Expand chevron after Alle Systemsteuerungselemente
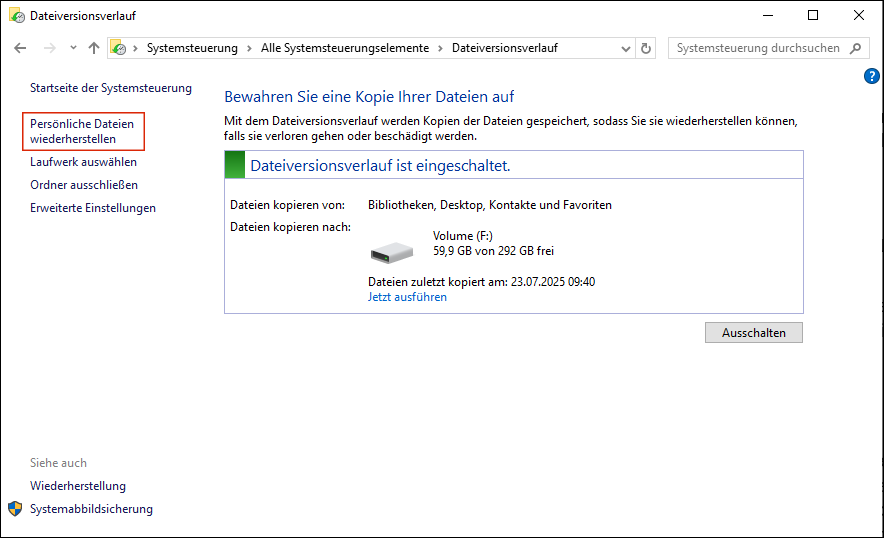884x538 pixels. (440, 48)
